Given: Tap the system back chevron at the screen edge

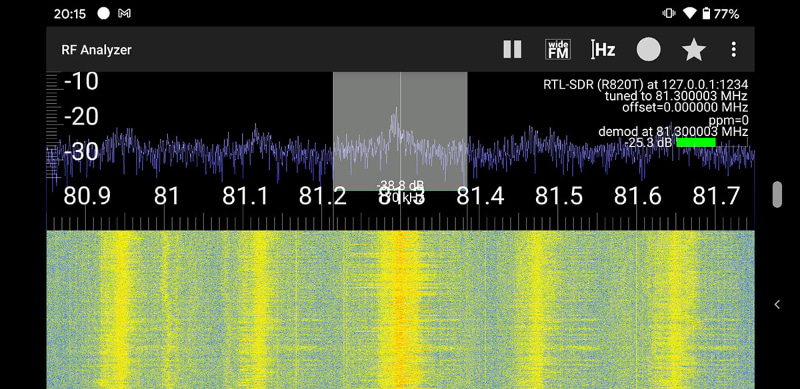Looking at the screenshot, I should pyautogui.click(x=777, y=305).
